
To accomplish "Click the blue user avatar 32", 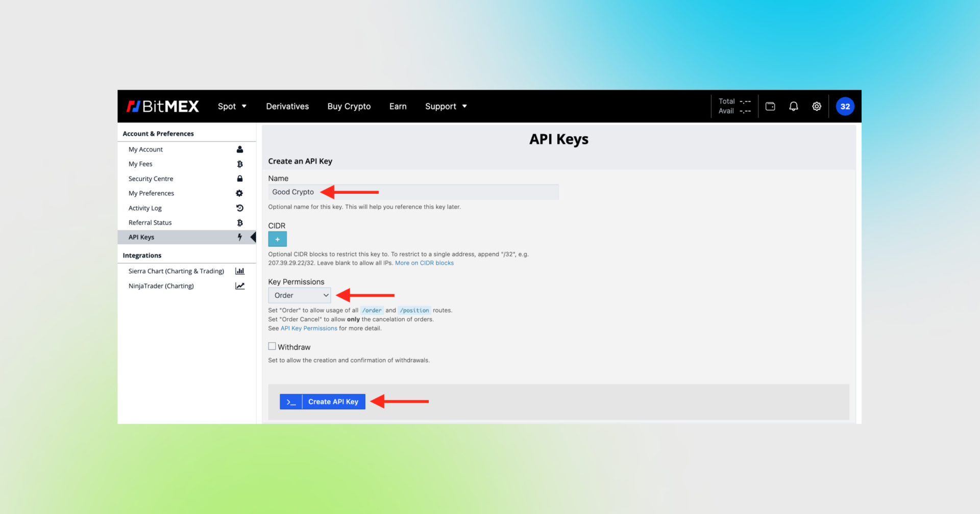I will click(x=845, y=106).
